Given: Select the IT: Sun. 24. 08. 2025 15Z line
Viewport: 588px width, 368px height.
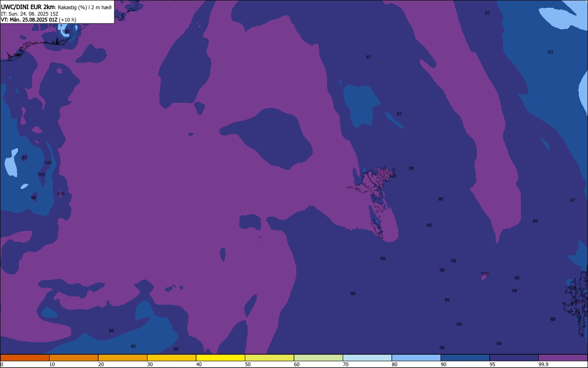Looking at the screenshot, I should [x=30, y=14].
